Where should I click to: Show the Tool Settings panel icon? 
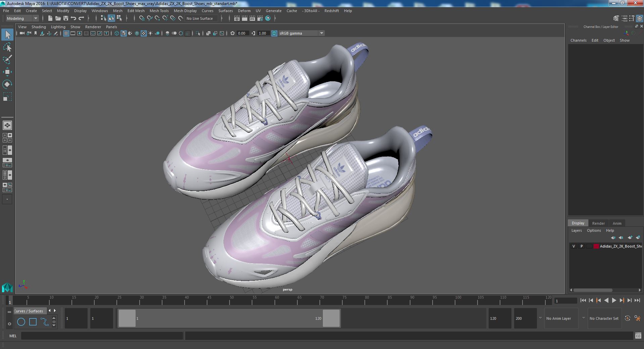click(632, 18)
